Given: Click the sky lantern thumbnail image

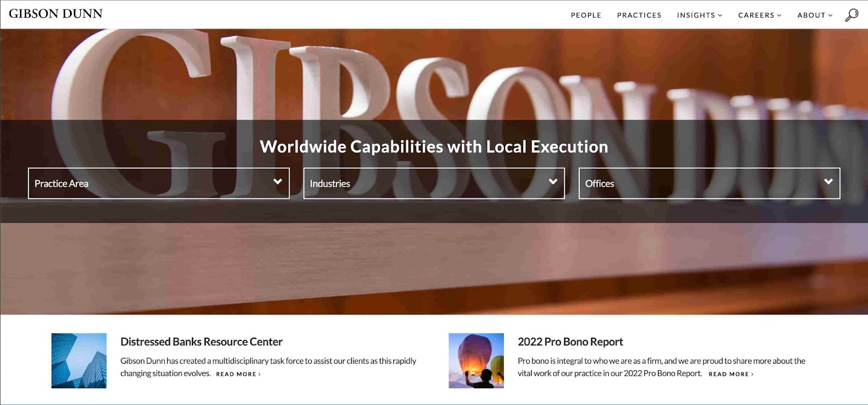Looking at the screenshot, I should [x=476, y=361].
